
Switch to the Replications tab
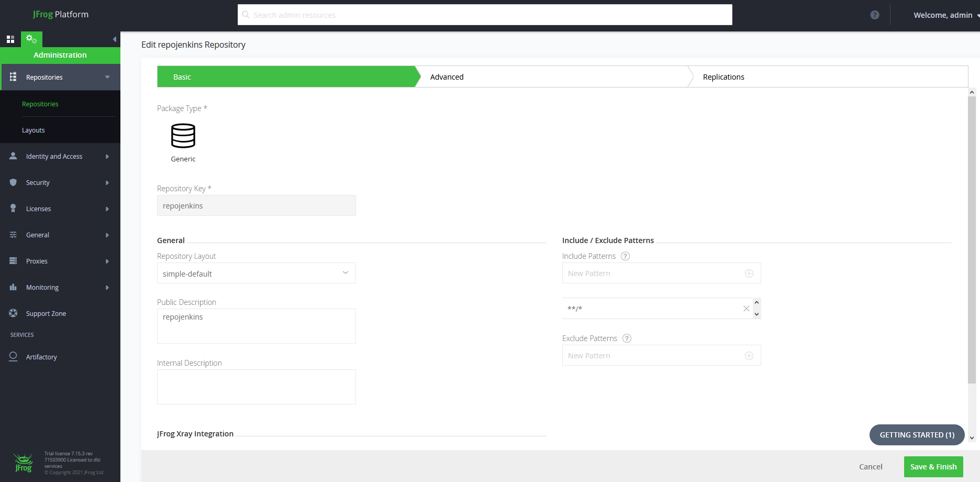coord(831,76)
